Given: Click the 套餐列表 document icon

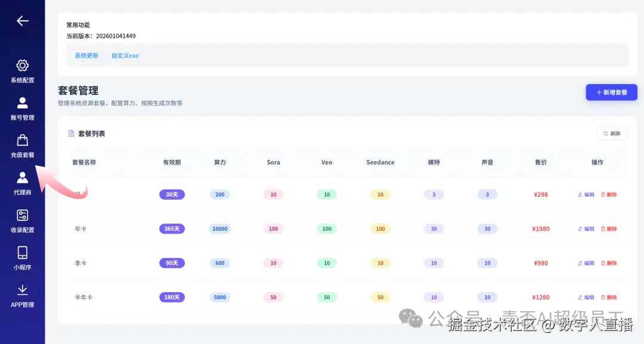Looking at the screenshot, I should click(x=71, y=134).
